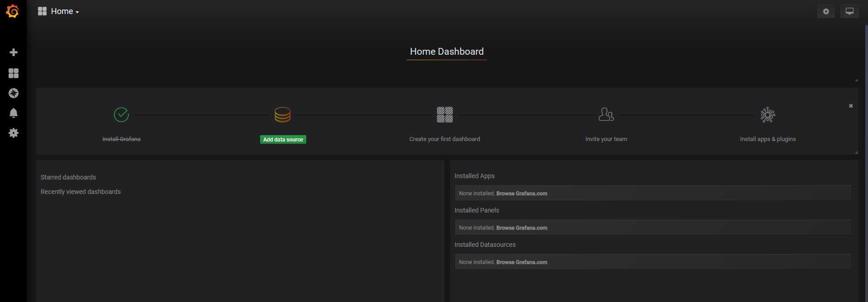Click Browse Grafana.com under Installed Apps
This screenshot has height=302, width=868.
(x=522, y=193)
